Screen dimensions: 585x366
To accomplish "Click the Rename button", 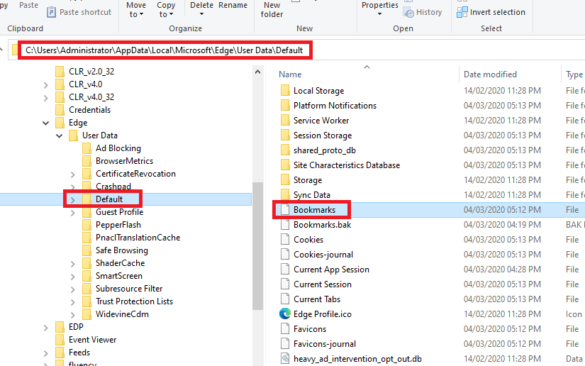I will pyautogui.click(x=233, y=5).
